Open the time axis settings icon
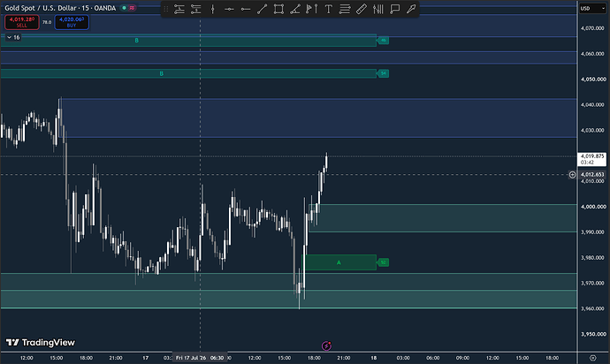The width and height of the screenshot is (610, 364). 592,358
